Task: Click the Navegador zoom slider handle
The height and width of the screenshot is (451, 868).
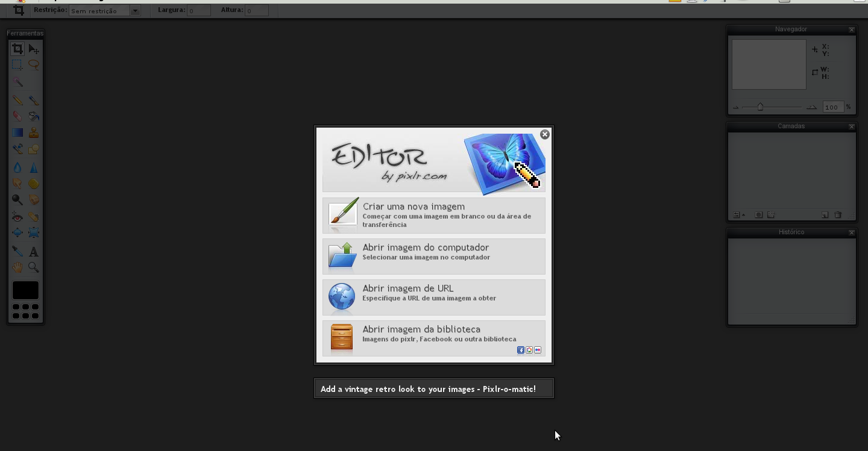Action: [x=760, y=107]
